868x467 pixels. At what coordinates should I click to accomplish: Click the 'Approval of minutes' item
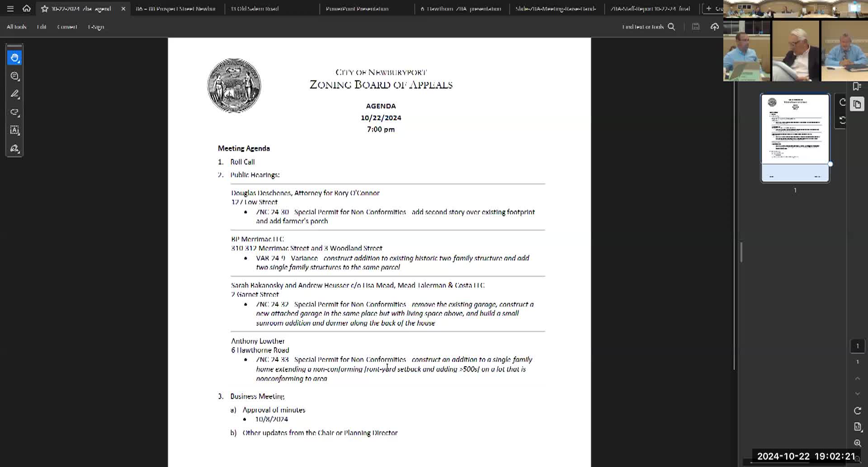[x=274, y=410]
